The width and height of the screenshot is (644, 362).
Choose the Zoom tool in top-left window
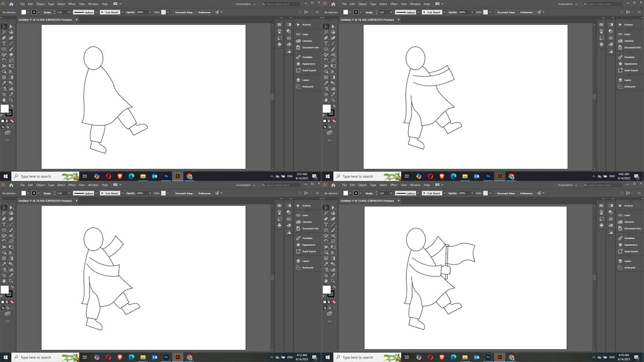11,100
